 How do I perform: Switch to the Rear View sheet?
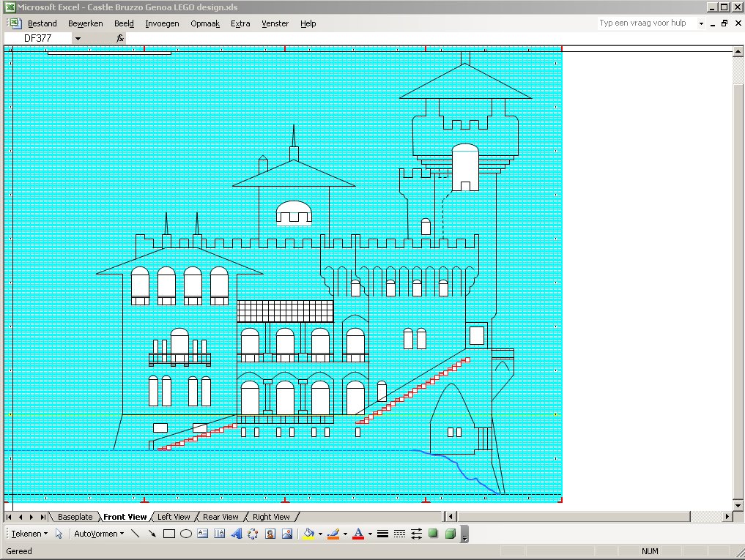click(220, 517)
